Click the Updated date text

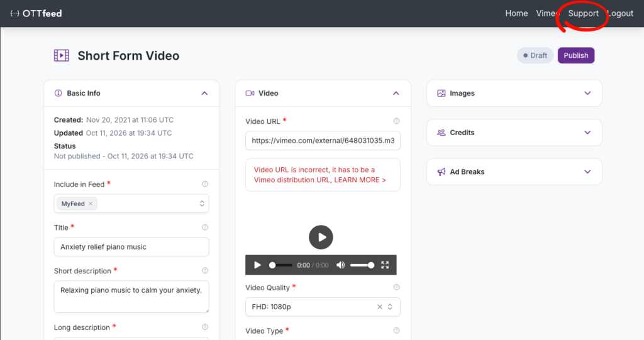coord(129,133)
